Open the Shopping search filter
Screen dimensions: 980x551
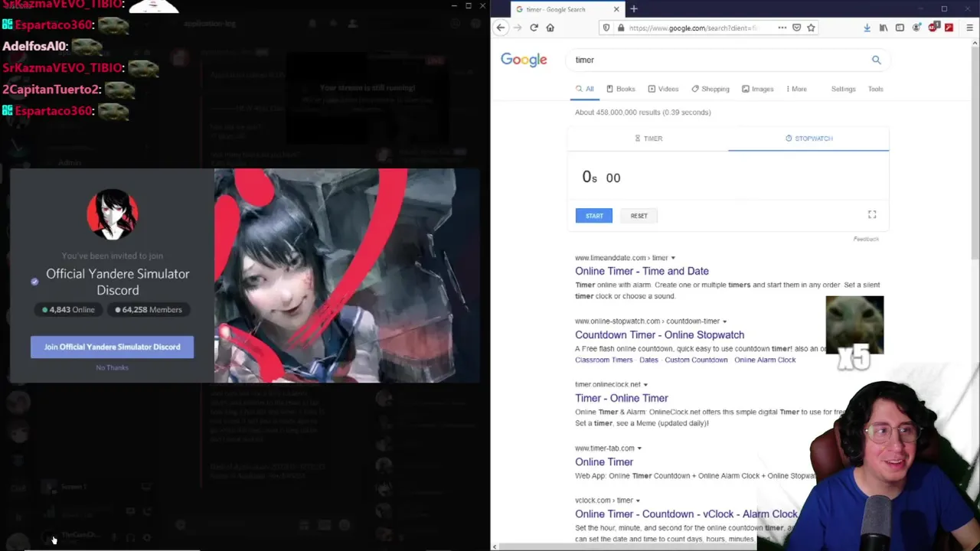click(710, 89)
